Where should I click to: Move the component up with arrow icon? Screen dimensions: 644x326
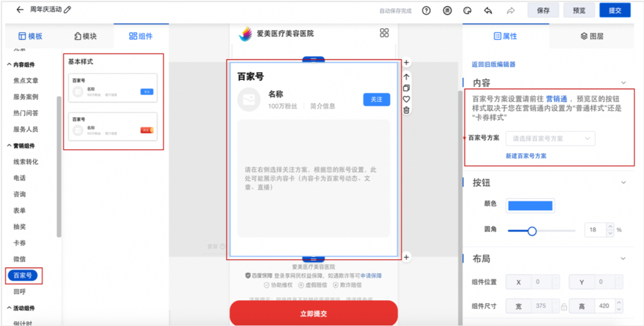[x=407, y=77]
